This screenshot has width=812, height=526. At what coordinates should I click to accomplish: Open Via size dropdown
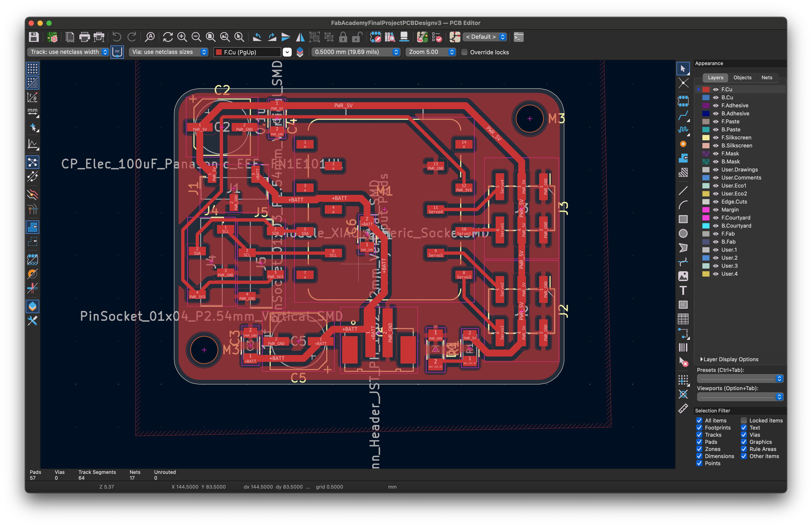(168, 52)
